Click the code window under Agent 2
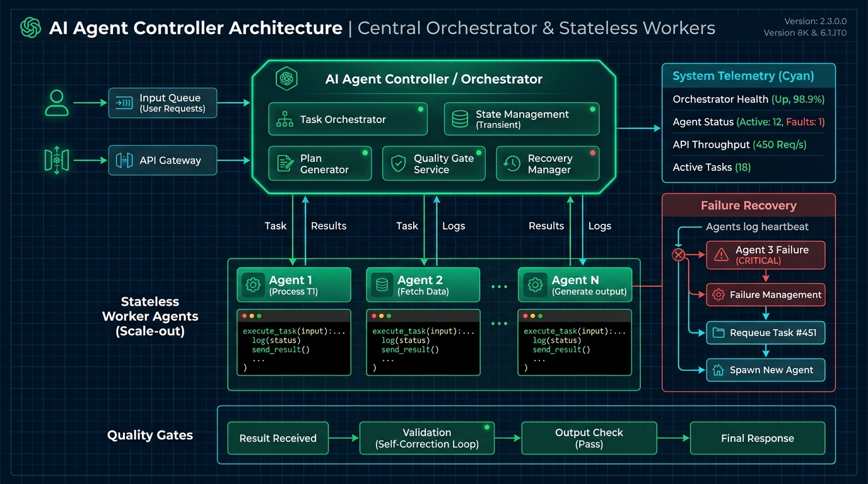The height and width of the screenshot is (484, 868). (424, 342)
